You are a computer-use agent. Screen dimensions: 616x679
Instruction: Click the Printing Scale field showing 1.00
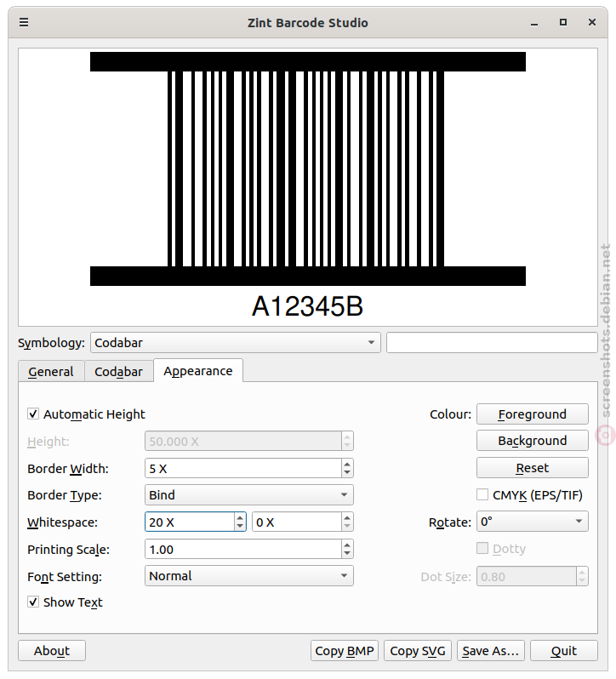click(x=243, y=549)
